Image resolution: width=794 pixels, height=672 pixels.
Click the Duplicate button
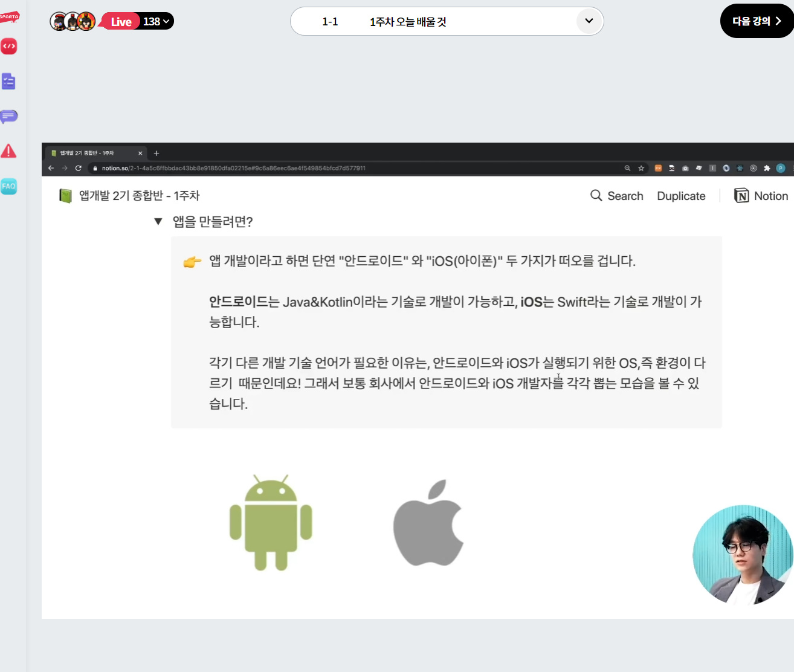pyautogui.click(x=681, y=196)
